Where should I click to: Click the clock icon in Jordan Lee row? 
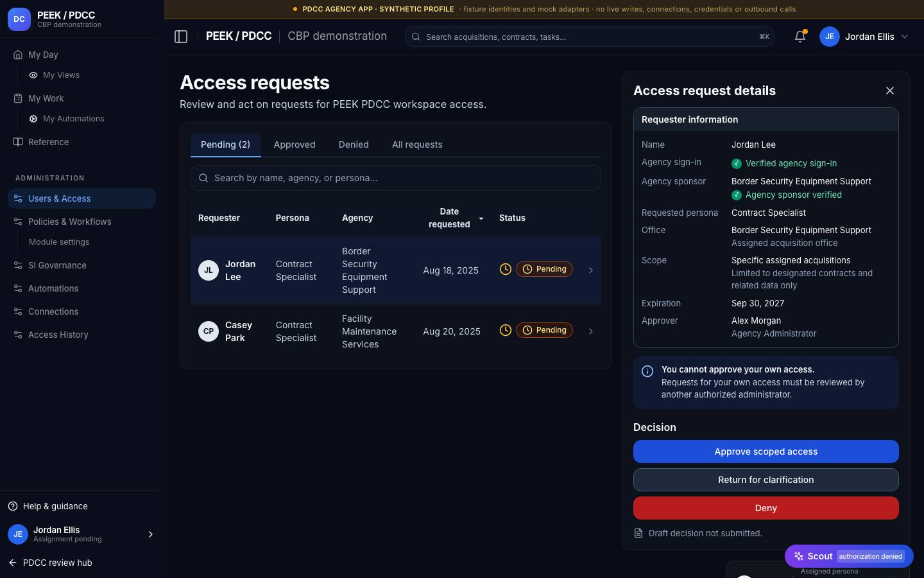[x=506, y=269]
